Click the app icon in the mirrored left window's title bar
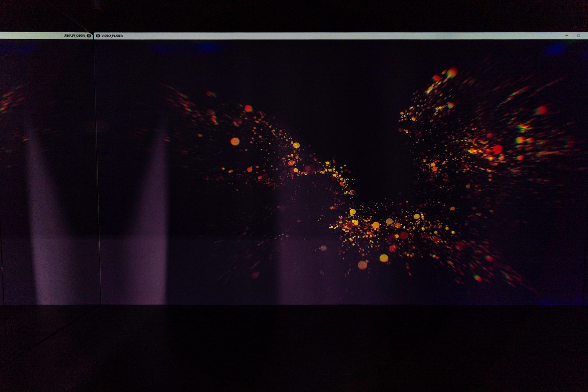The width and height of the screenshot is (588, 392). pyautogui.click(x=89, y=36)
